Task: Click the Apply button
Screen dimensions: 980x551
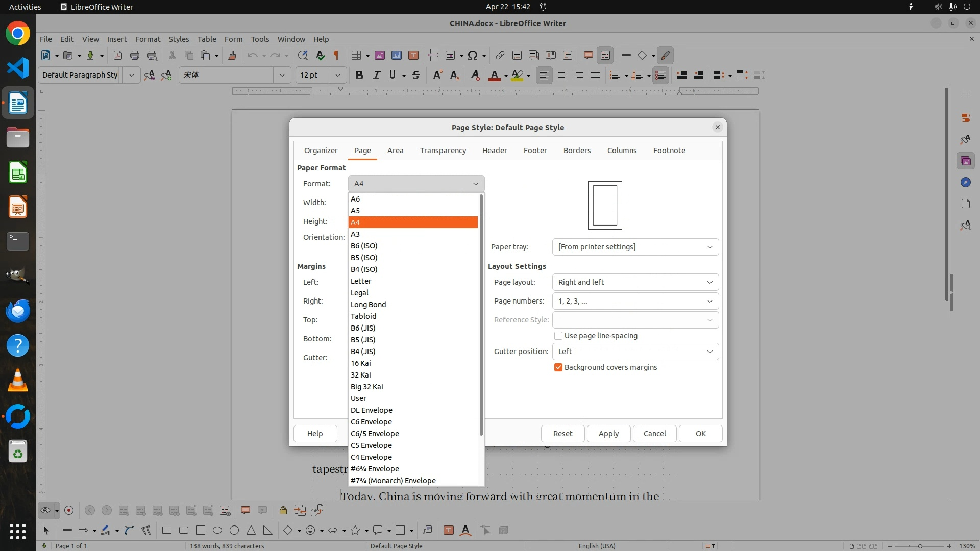Action: [608, 434]
